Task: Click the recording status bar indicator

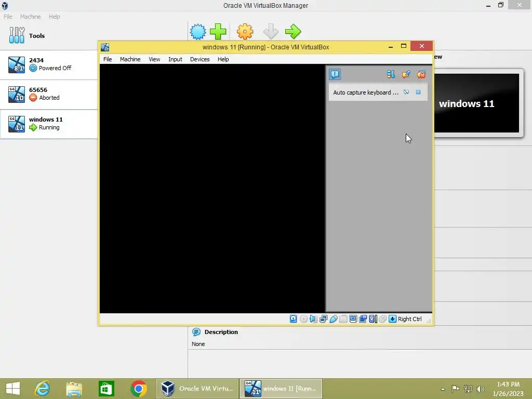Action: click(363, 319)
